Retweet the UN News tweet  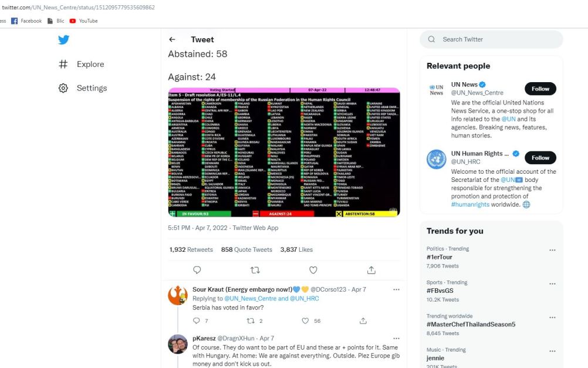pos(255,270)
